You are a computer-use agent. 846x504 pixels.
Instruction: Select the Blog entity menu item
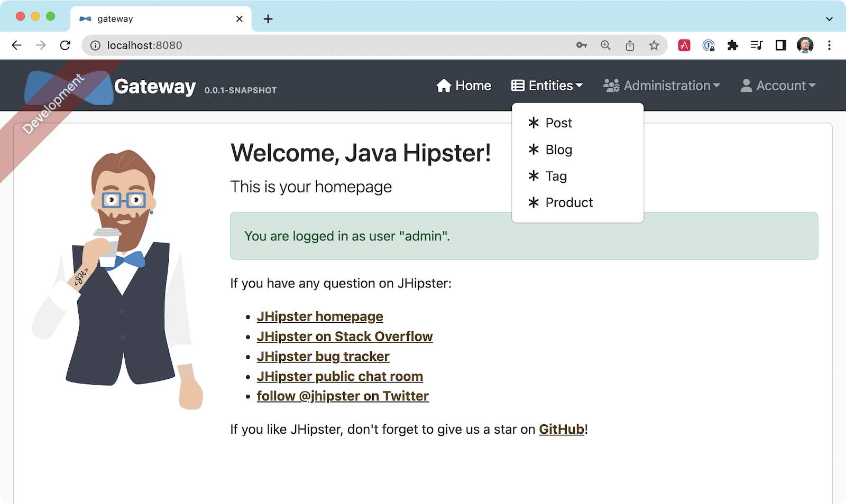click(558, 150)
